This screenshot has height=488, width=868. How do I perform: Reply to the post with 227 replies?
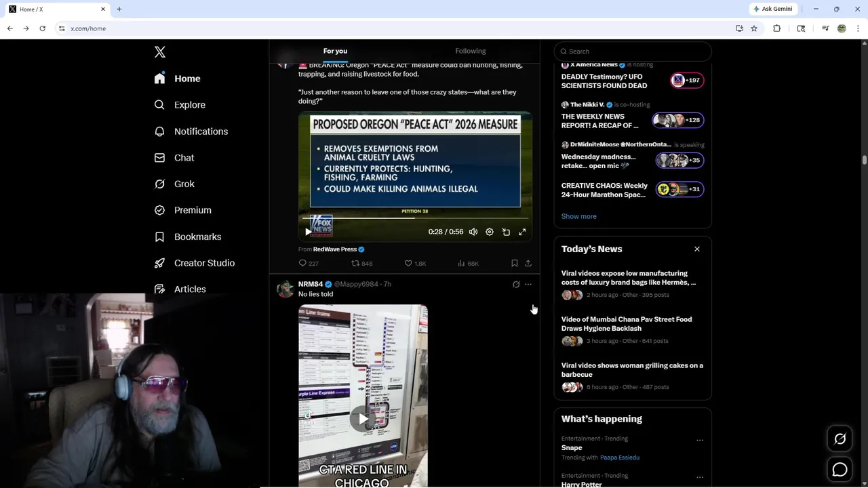[309, 263]
